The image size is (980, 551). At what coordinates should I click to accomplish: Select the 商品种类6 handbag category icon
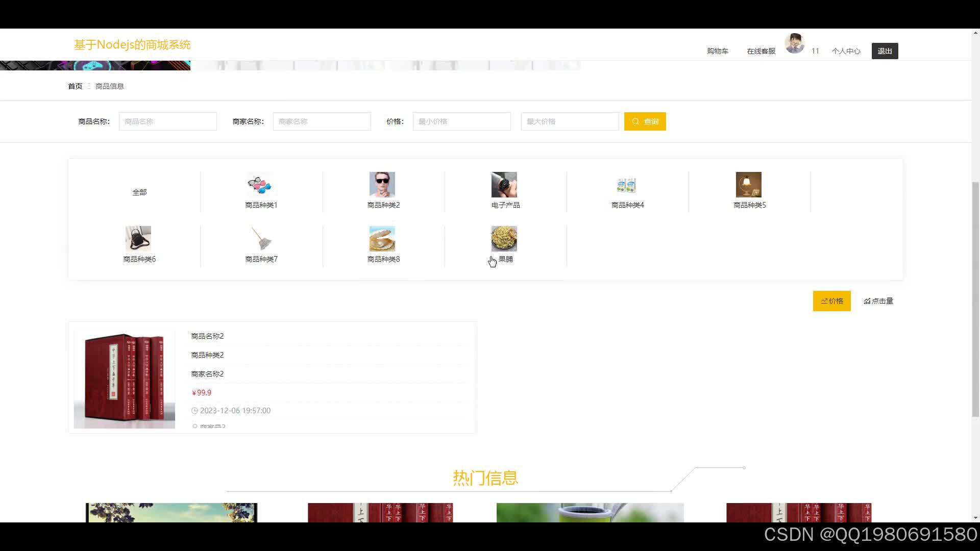coord(138,238)
